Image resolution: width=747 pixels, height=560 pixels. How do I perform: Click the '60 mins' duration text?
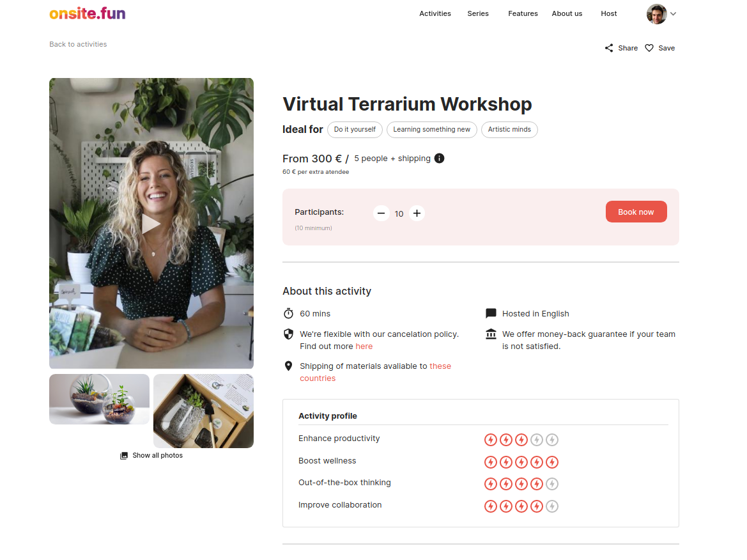coord(315,314)
